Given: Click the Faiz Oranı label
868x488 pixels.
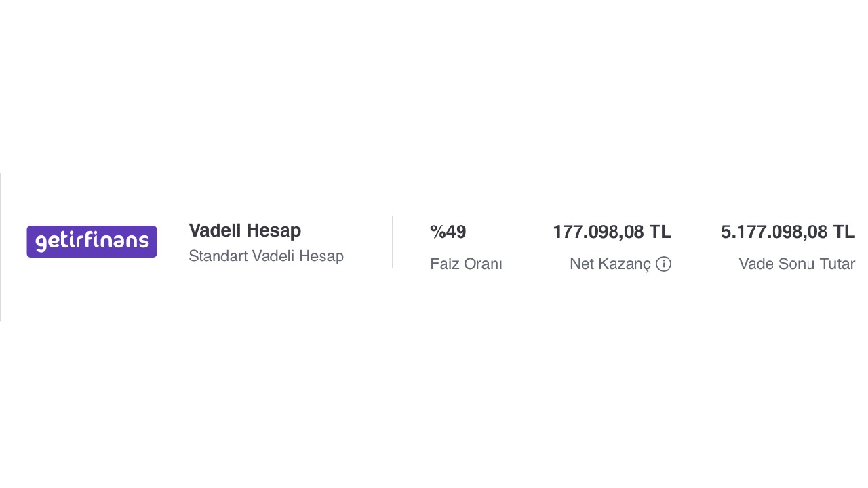Looking at the screenshot, I should 466,264.
